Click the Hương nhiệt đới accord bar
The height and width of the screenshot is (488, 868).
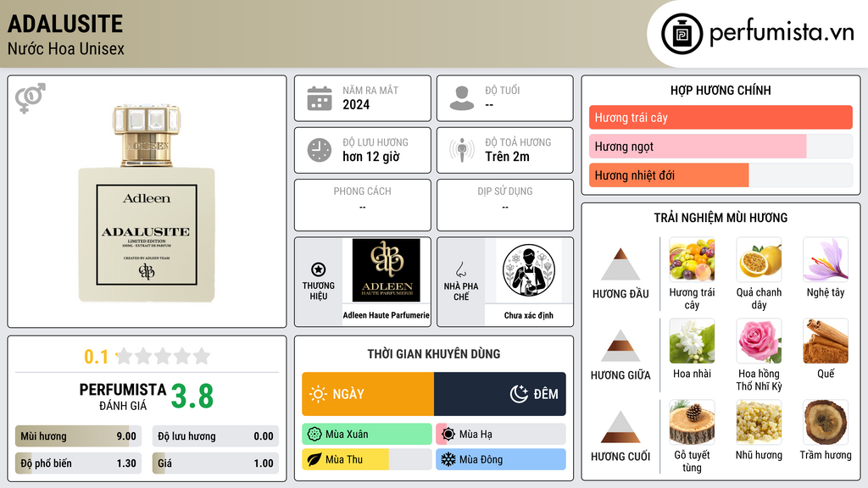[x=721, y=175]
